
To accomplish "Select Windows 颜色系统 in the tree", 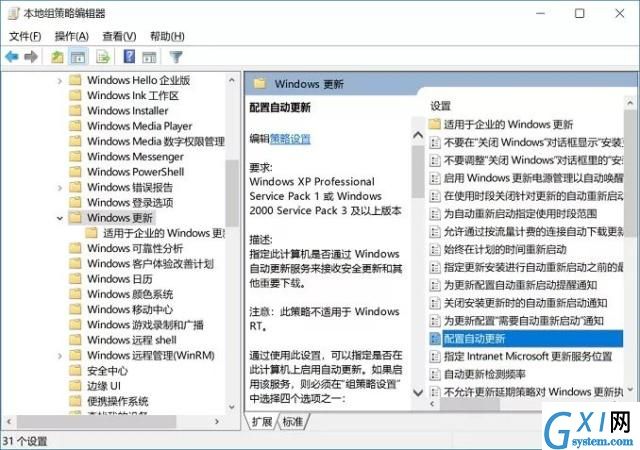I will tap(130, 294).
